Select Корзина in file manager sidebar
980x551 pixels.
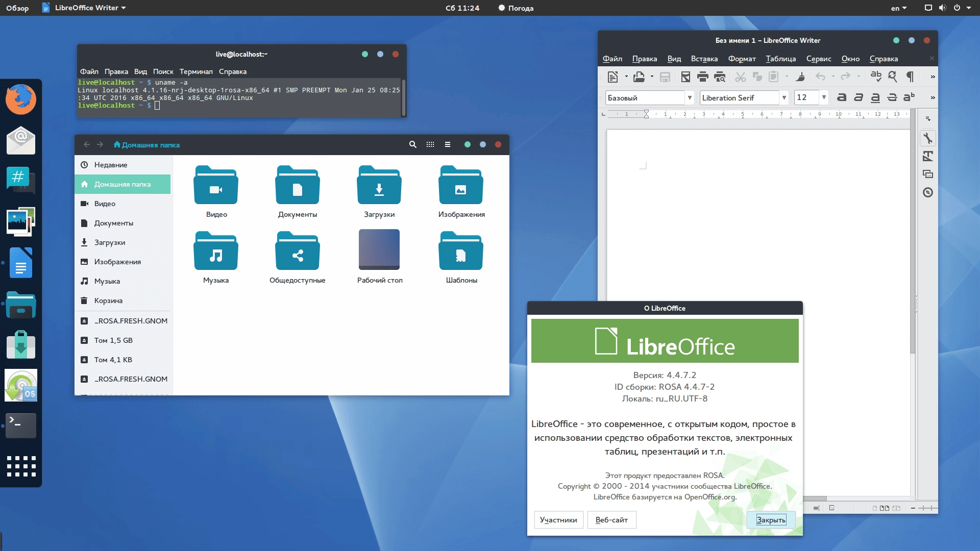coord(122,300)
